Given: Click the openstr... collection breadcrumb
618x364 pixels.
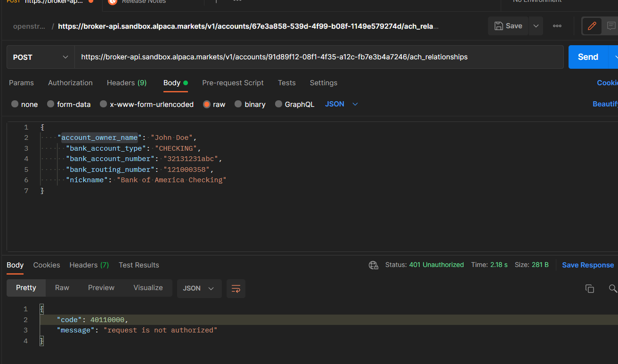Looking at the screenshot, I should tap(30, 26).
